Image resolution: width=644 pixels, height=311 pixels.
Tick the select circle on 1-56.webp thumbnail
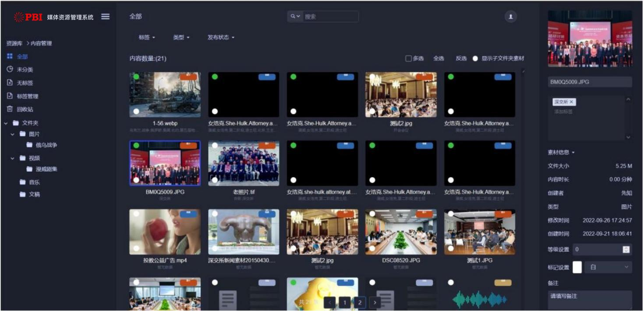pyautogui.click(x=136, y=111)
